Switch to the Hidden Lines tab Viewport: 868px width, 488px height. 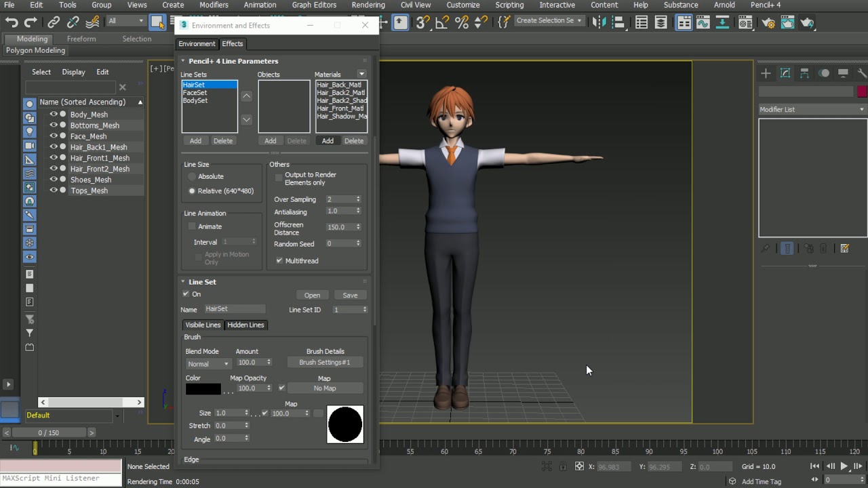tap(245, 325)
